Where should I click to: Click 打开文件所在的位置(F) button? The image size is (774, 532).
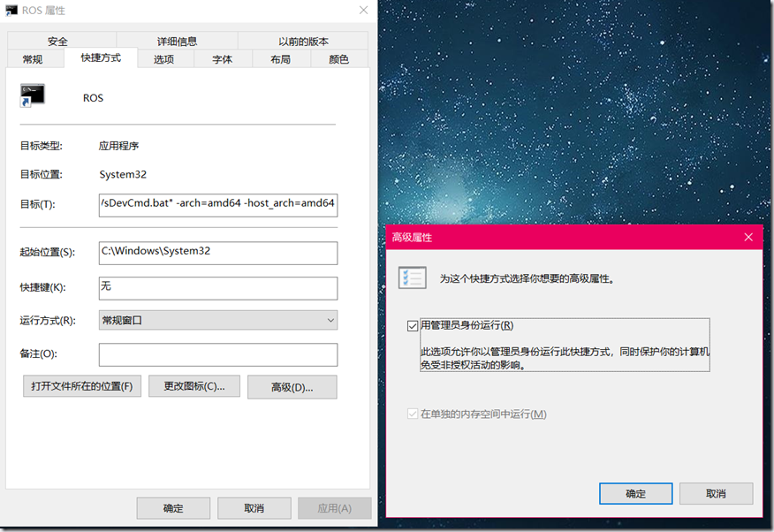click(x=82, y=386)
